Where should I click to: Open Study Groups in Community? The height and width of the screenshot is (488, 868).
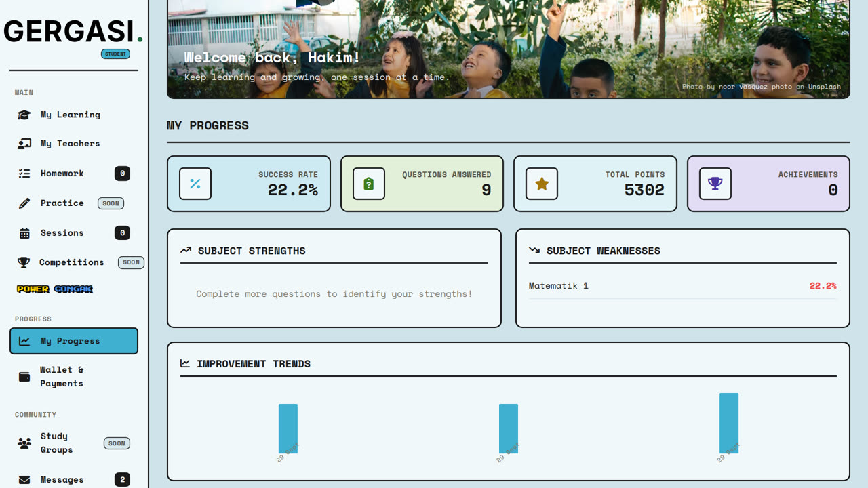click(74, 443)
